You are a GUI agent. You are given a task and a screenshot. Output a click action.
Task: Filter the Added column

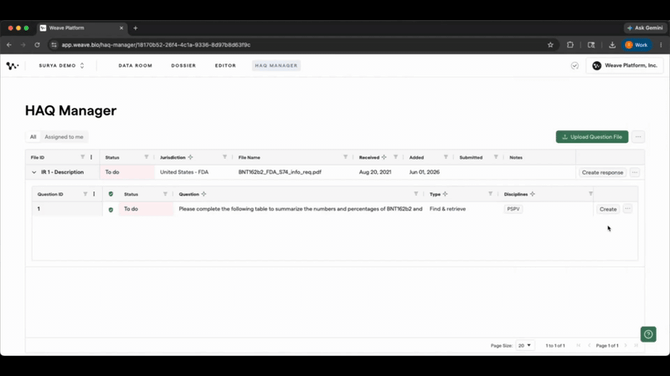coord(446,157)
